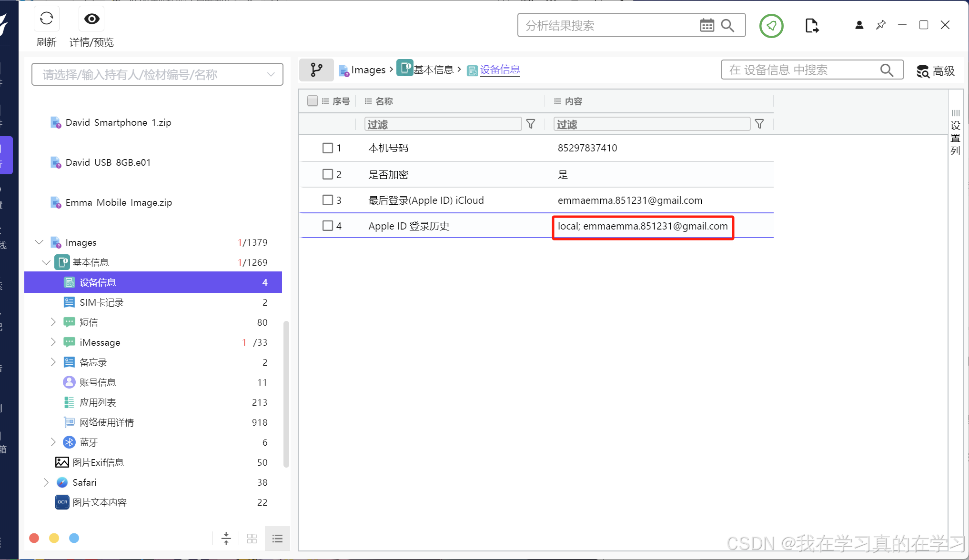Select SIM卡记录 in the tree

101,302
